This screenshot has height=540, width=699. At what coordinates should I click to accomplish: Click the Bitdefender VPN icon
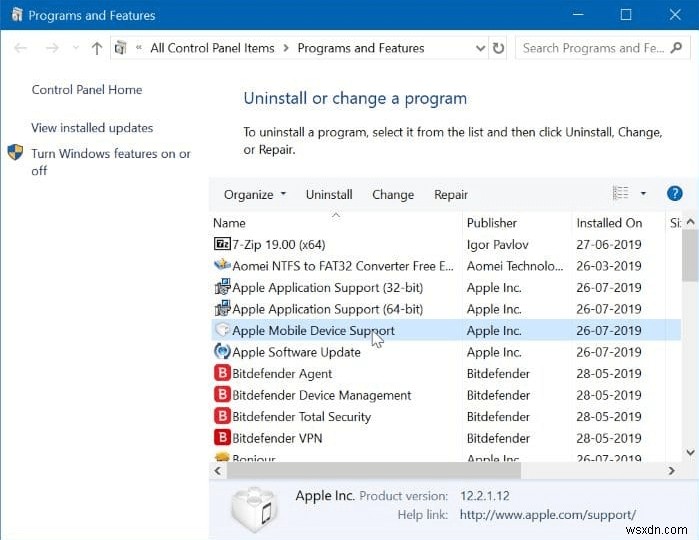pos(222,437)
